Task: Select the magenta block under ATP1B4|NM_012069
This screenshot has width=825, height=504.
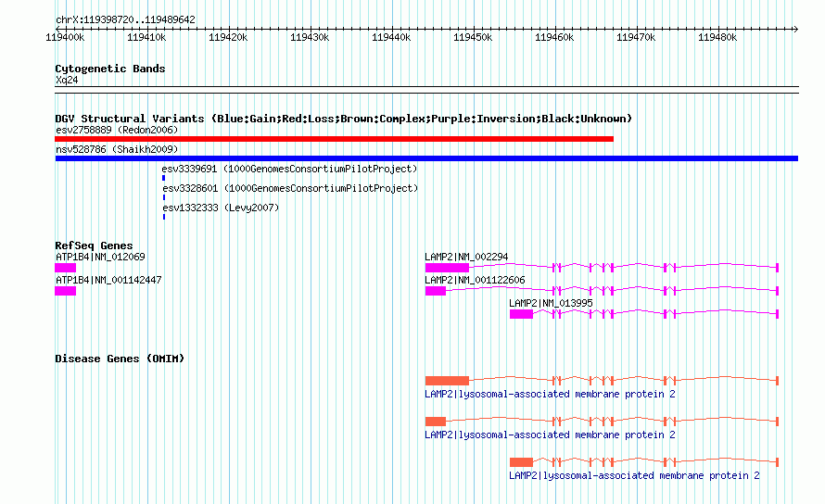Action: [x=65, y=268]
